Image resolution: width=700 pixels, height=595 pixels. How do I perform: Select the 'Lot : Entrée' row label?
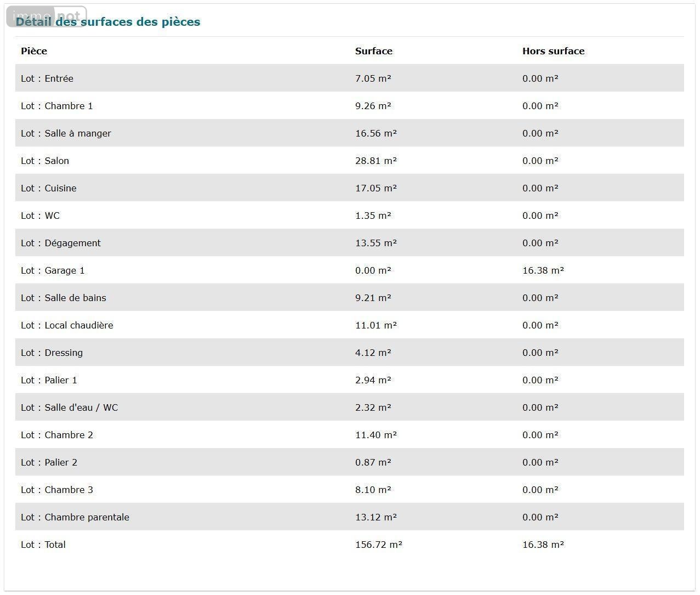[47, 78]
